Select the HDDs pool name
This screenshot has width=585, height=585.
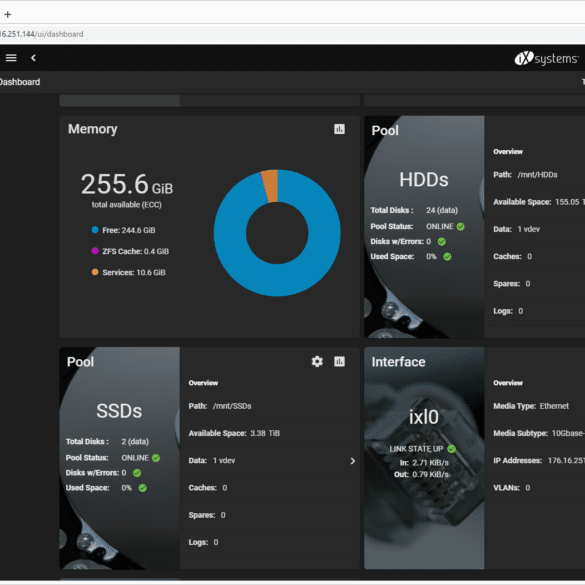point(424,179)
